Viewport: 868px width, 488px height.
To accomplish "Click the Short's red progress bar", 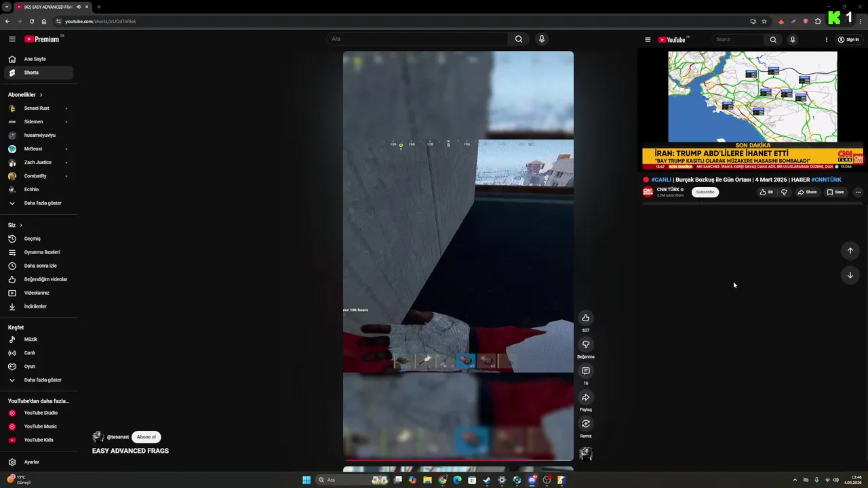I will [x=458, y=460].
